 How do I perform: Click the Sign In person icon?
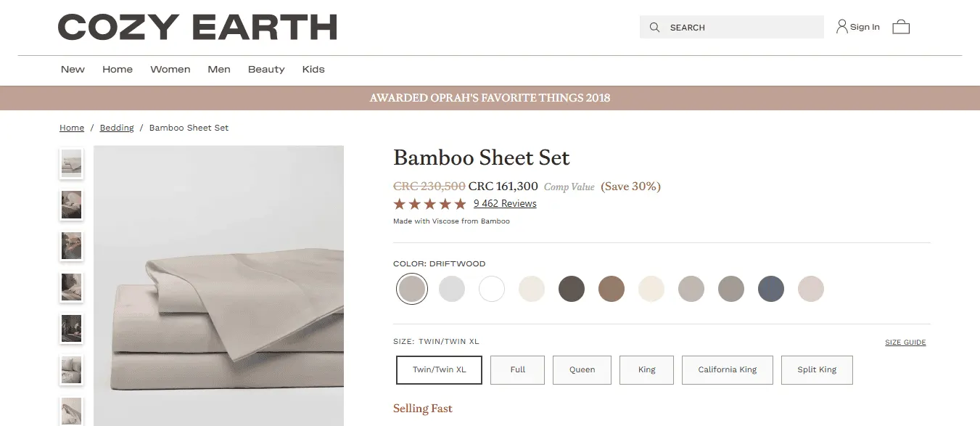pyautogui.click(x=841, y=27)
